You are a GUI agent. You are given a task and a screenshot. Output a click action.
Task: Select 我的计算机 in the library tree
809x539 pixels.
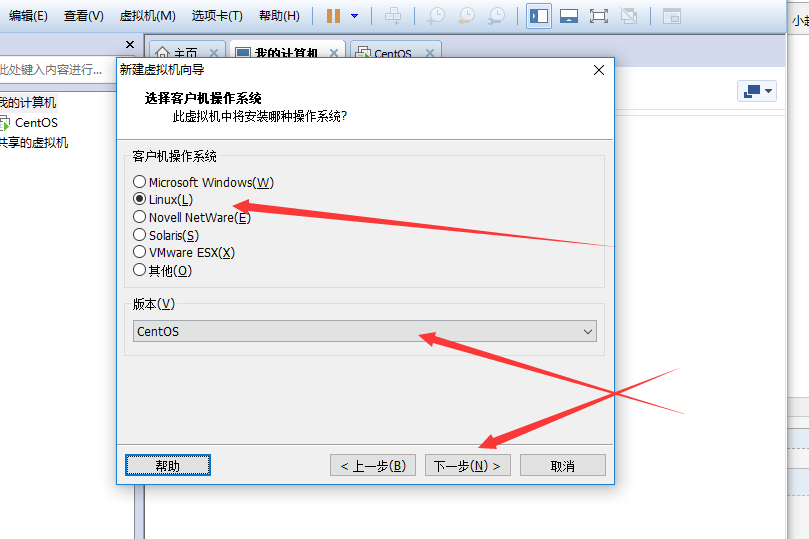coord(28,102)
